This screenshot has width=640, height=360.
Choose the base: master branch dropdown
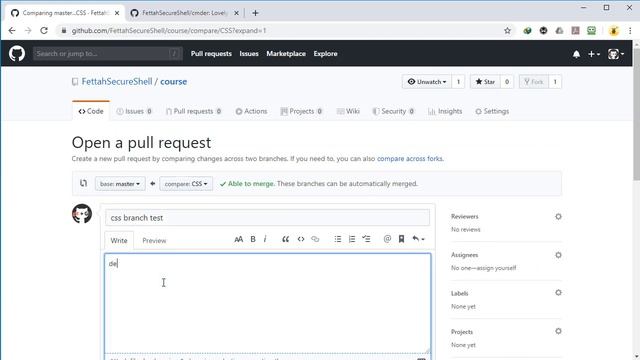click(120, 184)
